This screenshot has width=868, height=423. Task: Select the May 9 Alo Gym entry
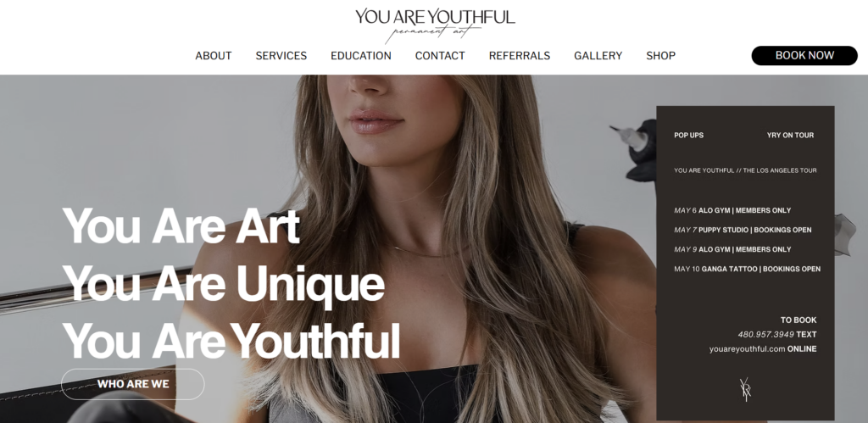coord(732,249)
